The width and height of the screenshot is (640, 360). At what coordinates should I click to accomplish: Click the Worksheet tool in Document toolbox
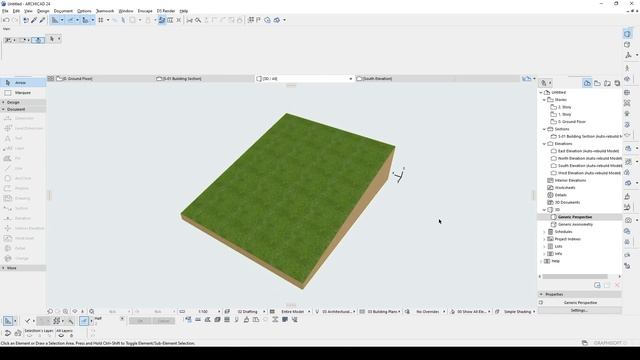click(x=24, y=238)
